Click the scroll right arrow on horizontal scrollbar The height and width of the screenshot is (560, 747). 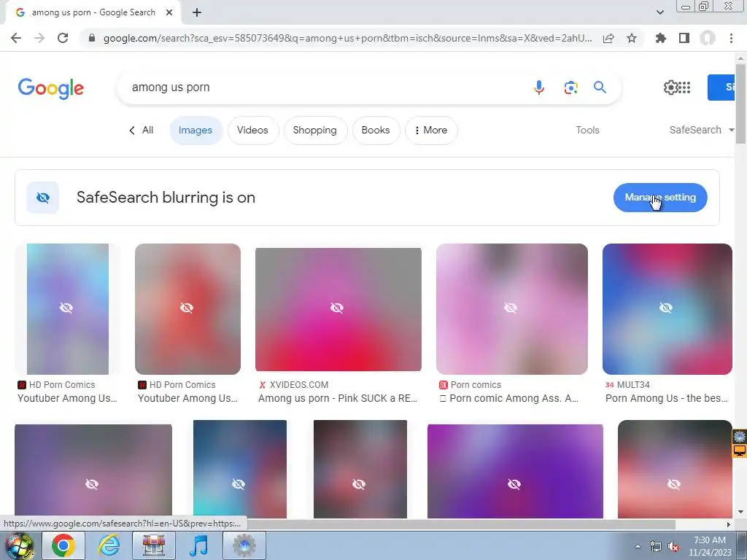point(728,524)
